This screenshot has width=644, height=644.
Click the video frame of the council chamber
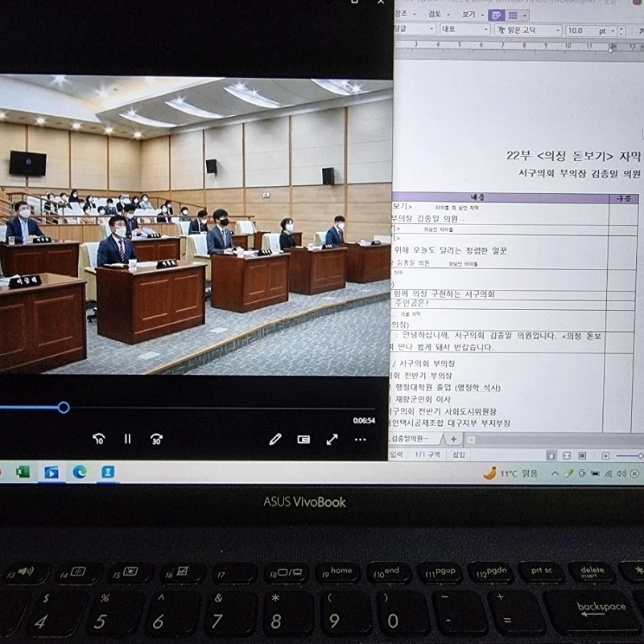point(195,225)
